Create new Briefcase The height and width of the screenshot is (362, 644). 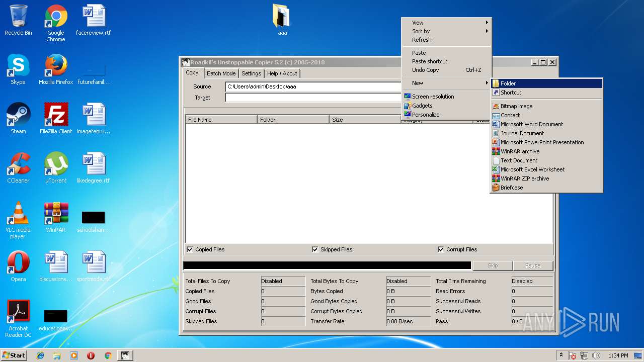546,188
